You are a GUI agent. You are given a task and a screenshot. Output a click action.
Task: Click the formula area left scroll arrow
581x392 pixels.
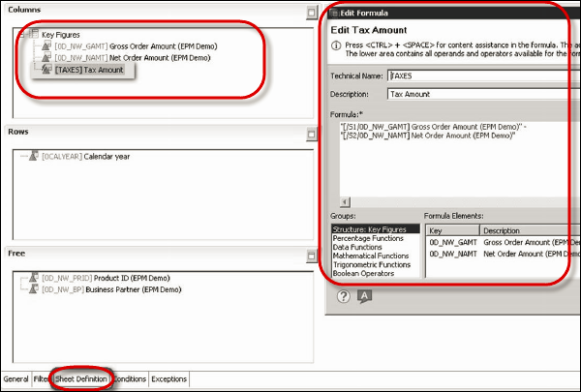click(x=345, y=202)
